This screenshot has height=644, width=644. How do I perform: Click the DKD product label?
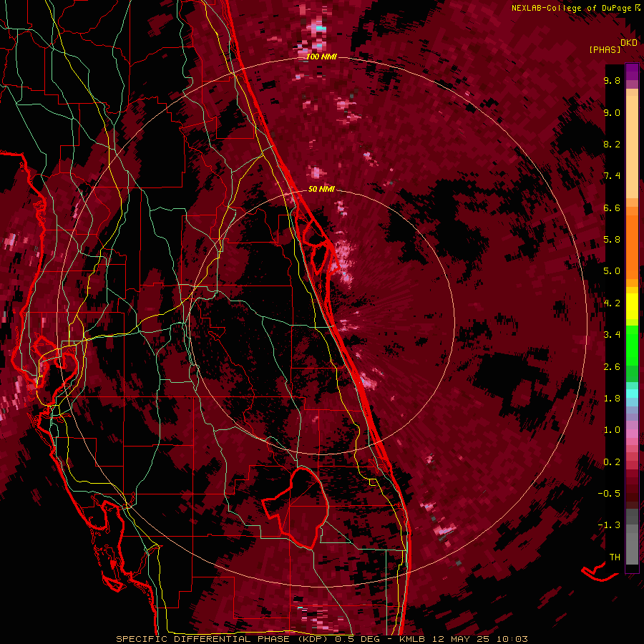(x=629, y=43)
